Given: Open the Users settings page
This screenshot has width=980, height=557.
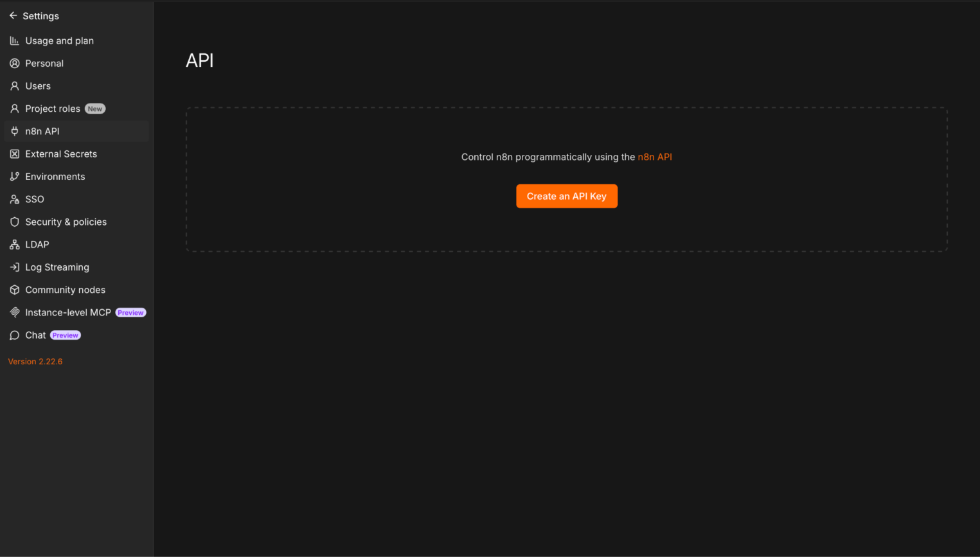Looking at the screenshot, I should (76, 86).
